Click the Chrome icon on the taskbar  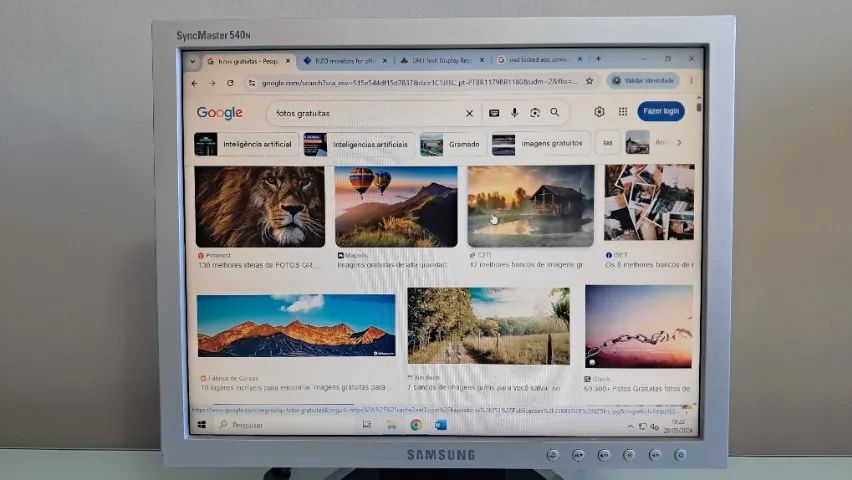tap(416, 425)
